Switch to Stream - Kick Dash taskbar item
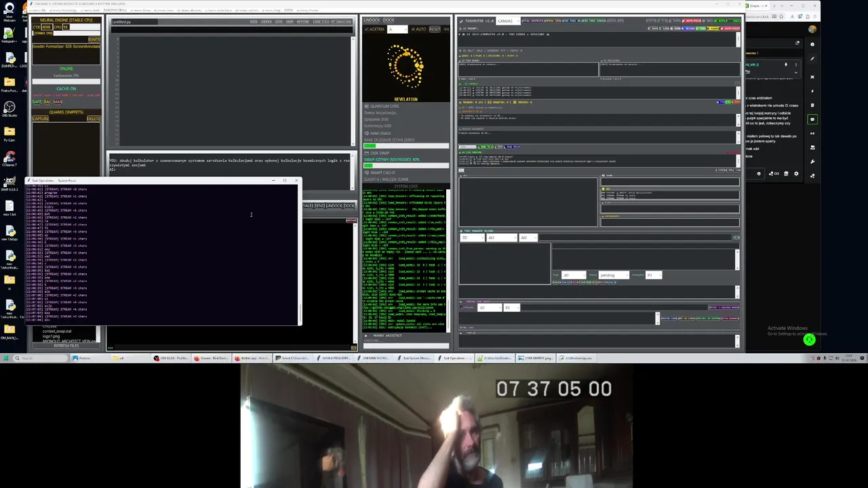 (211, 358)
